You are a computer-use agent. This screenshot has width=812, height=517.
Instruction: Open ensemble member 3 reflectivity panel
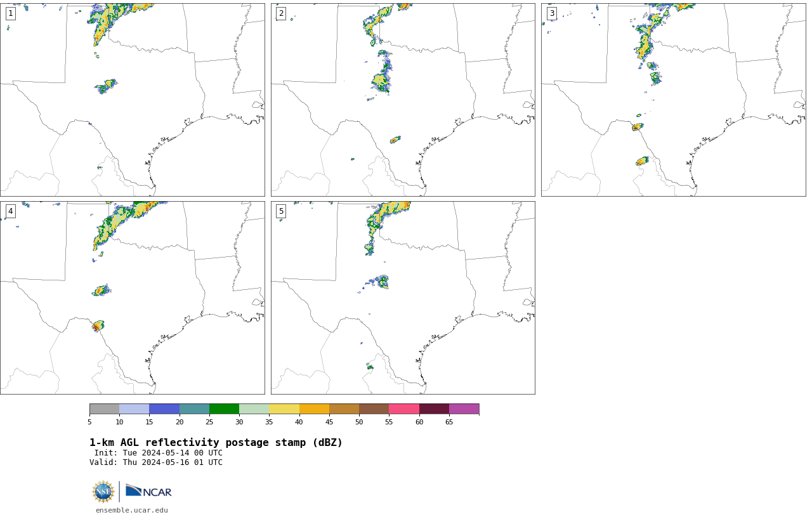click(674, 100)
